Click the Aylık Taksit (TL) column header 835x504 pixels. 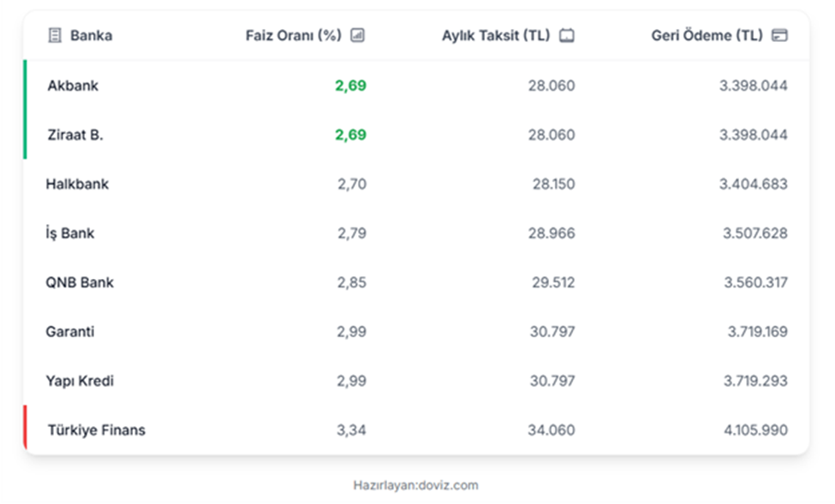coord(496,35)
